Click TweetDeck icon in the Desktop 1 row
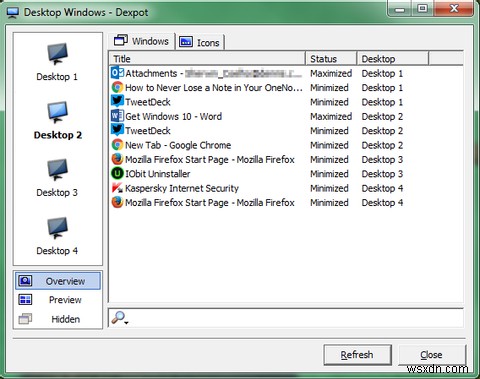 pyautogui.click(x=117, y=102)
